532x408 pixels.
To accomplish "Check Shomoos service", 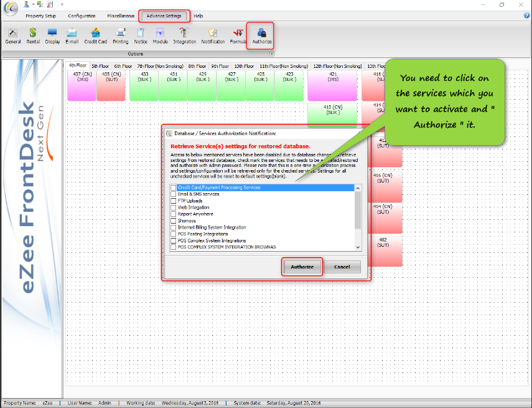I will click(x=174, y=221).
